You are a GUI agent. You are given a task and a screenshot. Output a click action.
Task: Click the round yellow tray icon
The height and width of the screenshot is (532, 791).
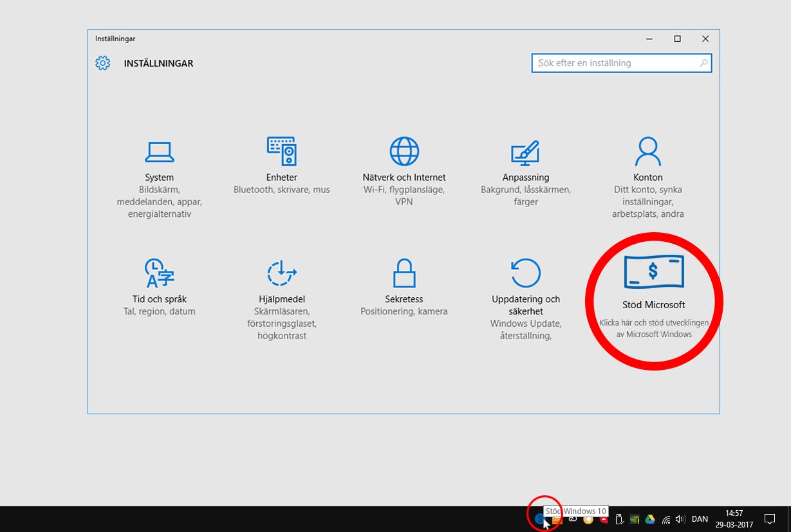[x=588, y=519]
